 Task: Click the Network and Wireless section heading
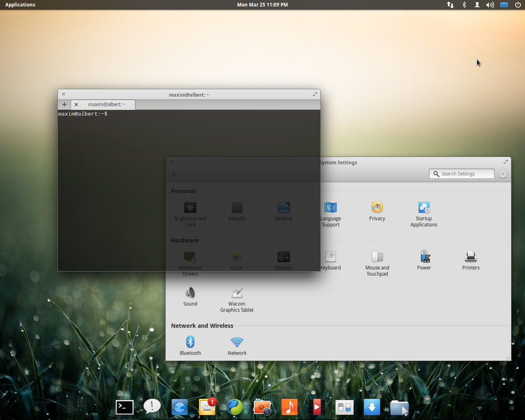(x=202, y=326)
